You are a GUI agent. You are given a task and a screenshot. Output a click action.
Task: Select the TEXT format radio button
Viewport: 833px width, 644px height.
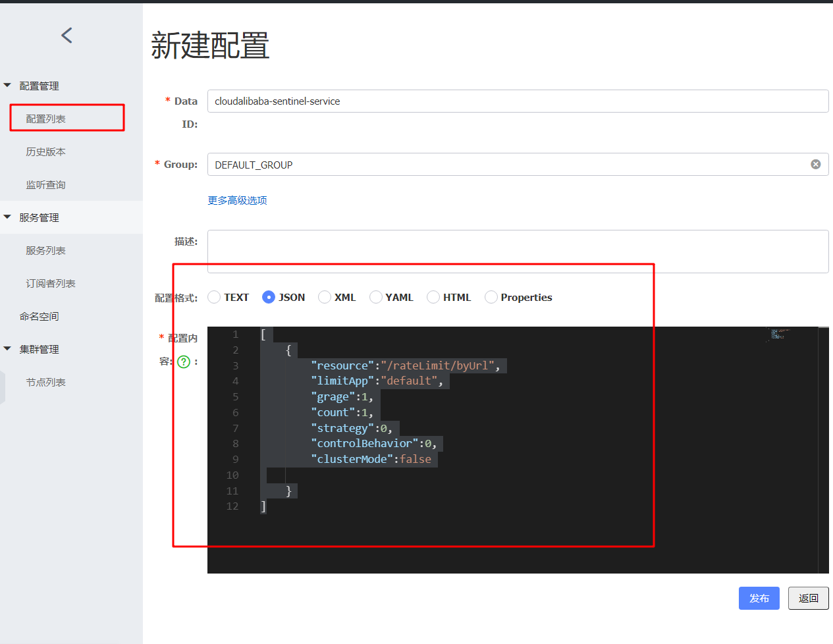[214, 298]
